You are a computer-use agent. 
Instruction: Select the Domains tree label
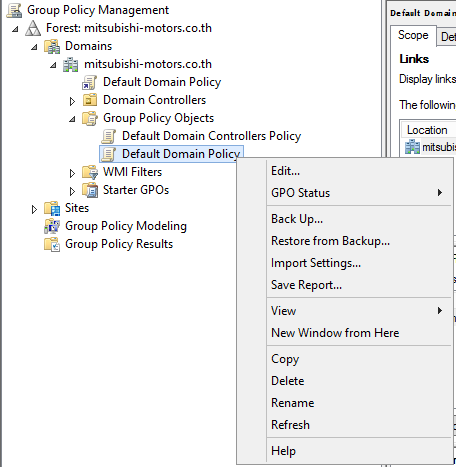[88, 46]
